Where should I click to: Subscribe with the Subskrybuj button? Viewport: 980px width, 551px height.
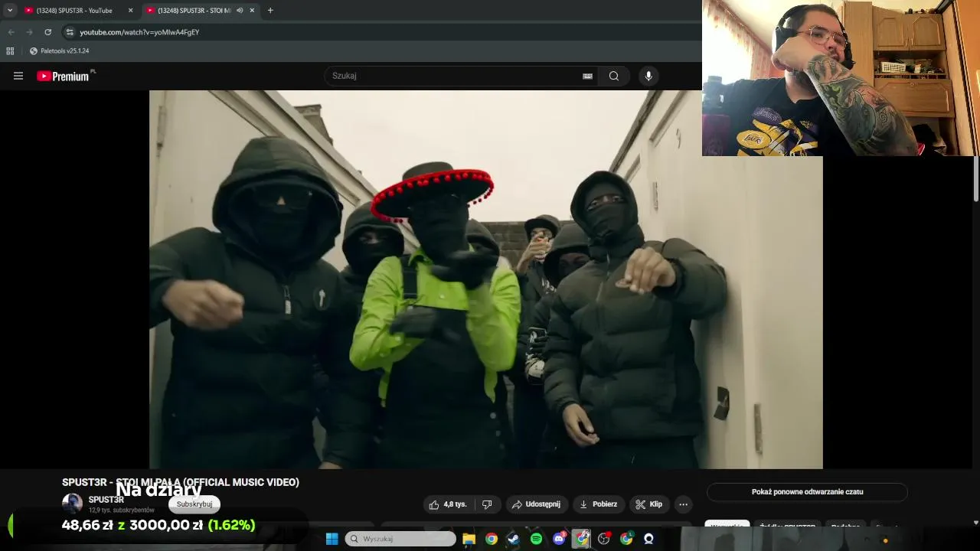click(194, 504)
